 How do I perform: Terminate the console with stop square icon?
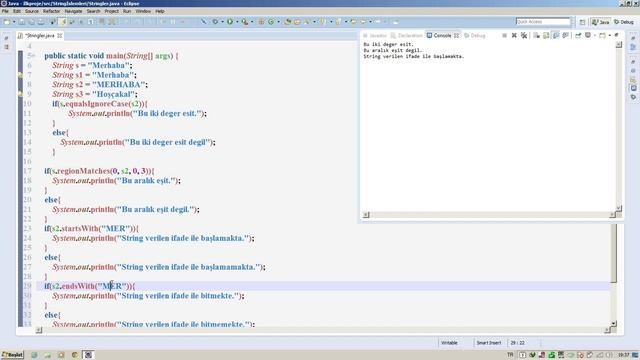(x=504, y=36)
